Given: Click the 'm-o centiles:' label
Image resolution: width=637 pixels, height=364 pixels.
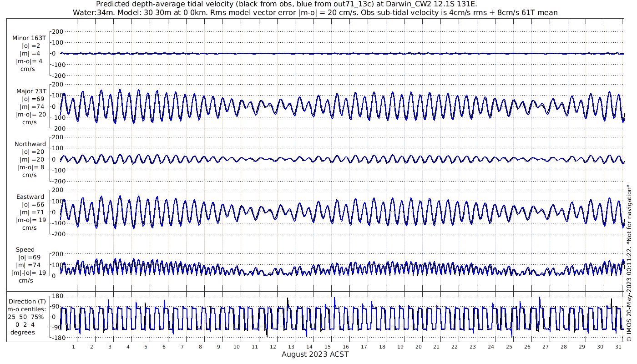Looking at the screenshot, I should point(25,309).
